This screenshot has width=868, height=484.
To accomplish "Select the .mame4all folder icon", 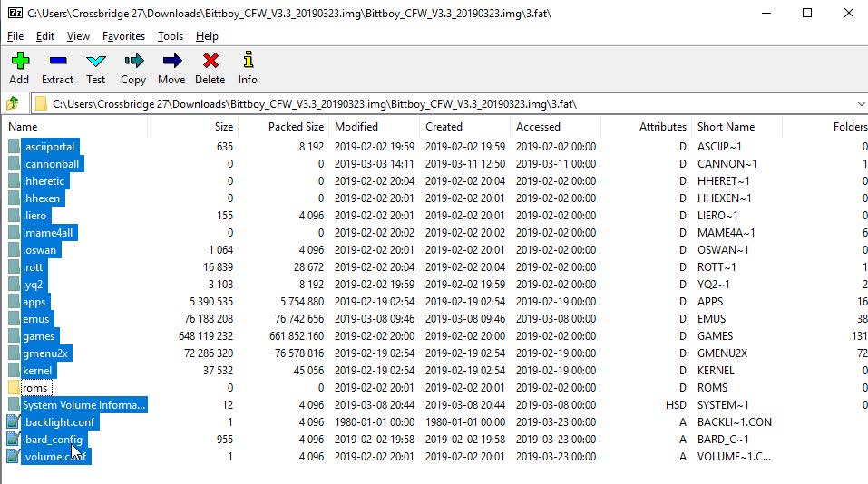I will pyautogui.click(x=14, y=232).
